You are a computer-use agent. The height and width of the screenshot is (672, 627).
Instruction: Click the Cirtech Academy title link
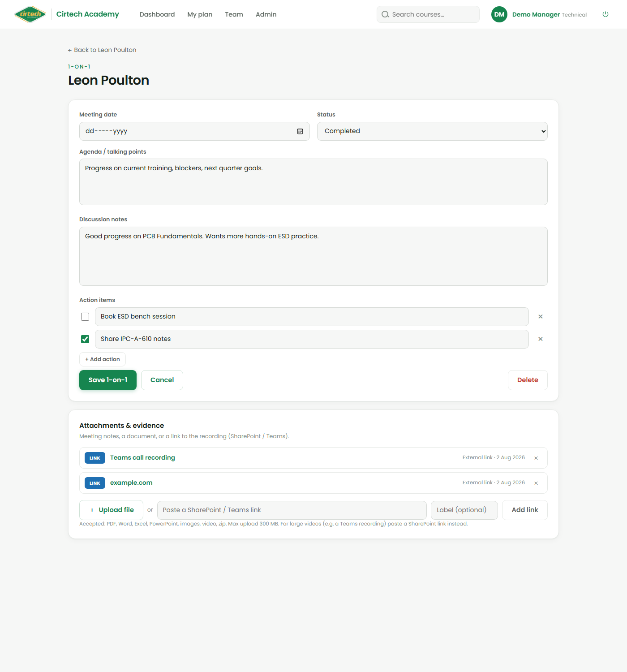[88, 14]
